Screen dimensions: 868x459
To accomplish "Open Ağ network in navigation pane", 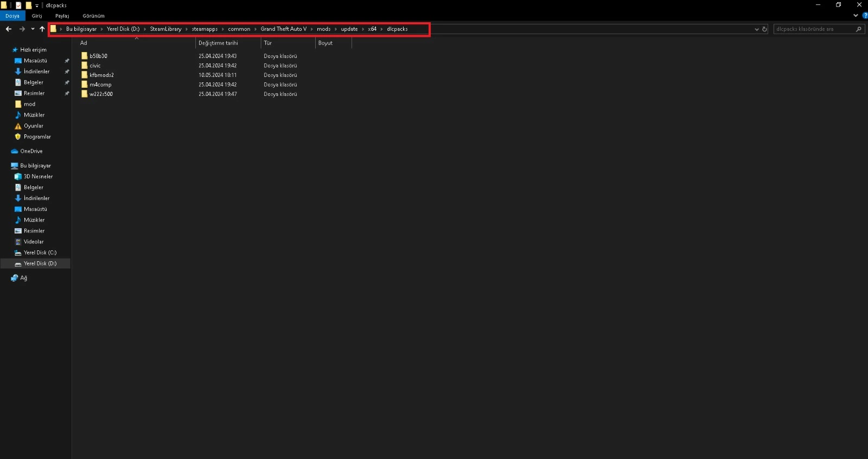I will pyautogui.click(x=23, y=278).
